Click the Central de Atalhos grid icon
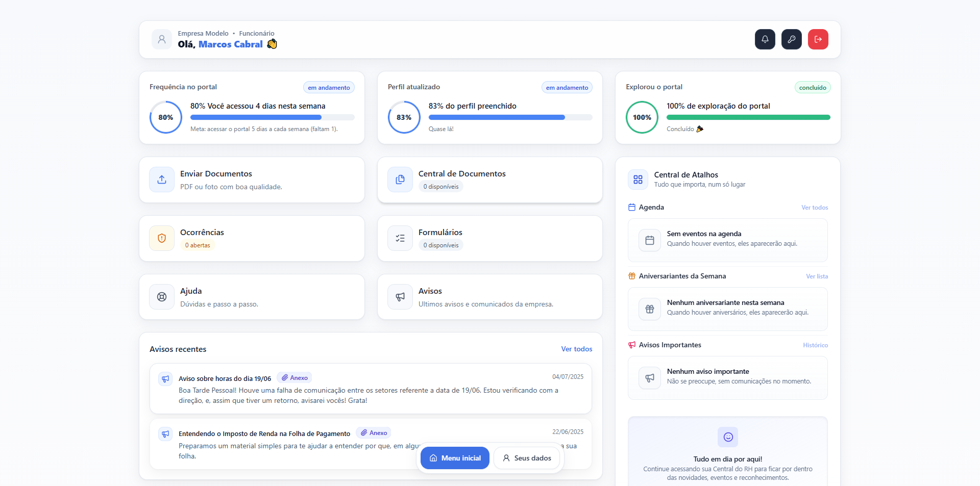Image resolution: width=980 pixels, height=486 pixels. tap(638, 180)
